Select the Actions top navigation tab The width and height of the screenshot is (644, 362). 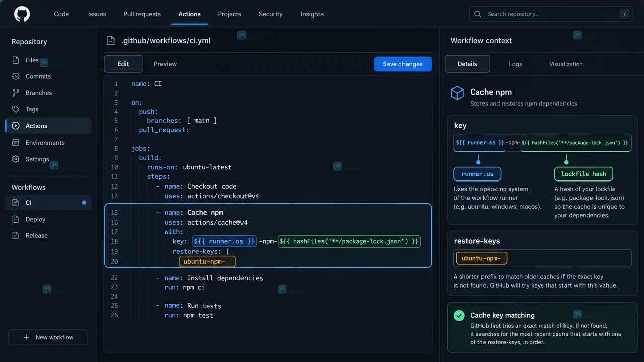pos(189,14)
